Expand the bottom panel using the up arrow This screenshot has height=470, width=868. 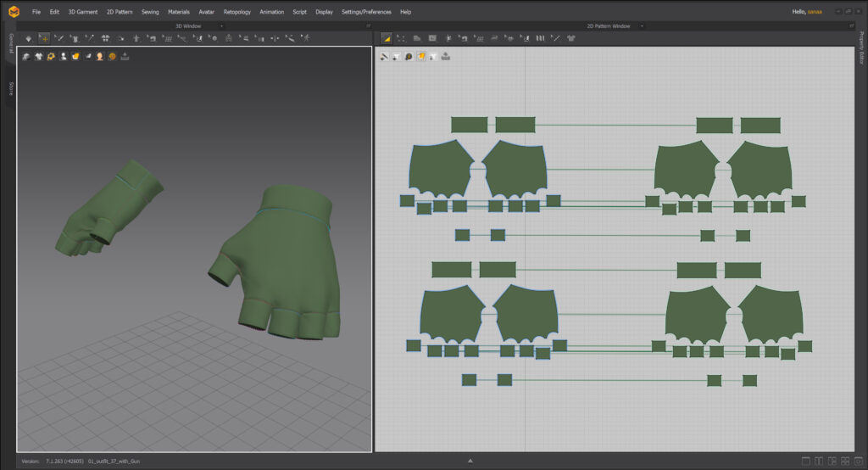(x=470, y=461)
